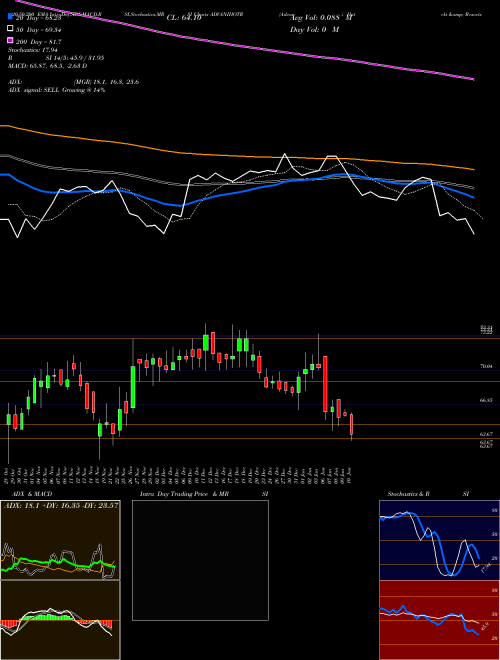This screenshot has height=660, width=500.
Task: Click the 'Avg Vol: 0.088 M' label
Action: click(321, 18)
